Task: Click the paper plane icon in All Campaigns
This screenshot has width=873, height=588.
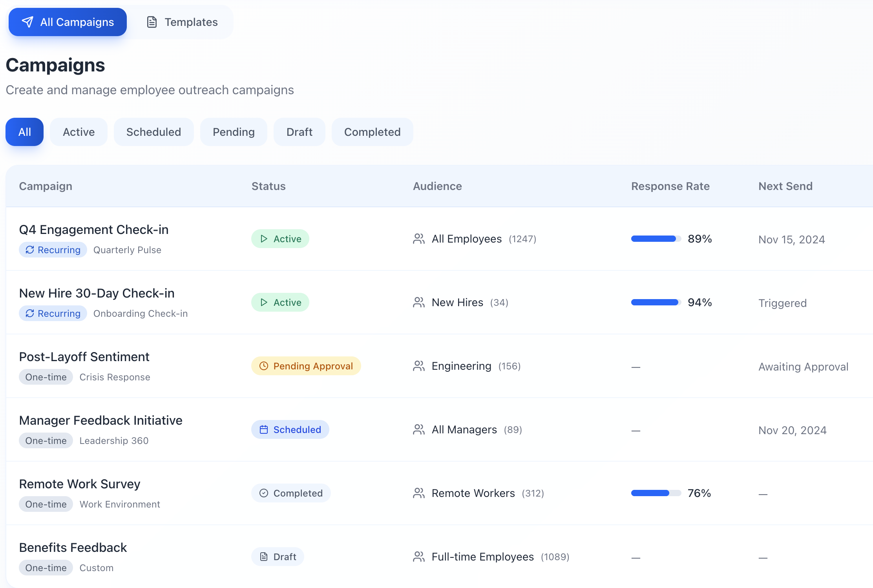Action: click(x=27, y=22)
